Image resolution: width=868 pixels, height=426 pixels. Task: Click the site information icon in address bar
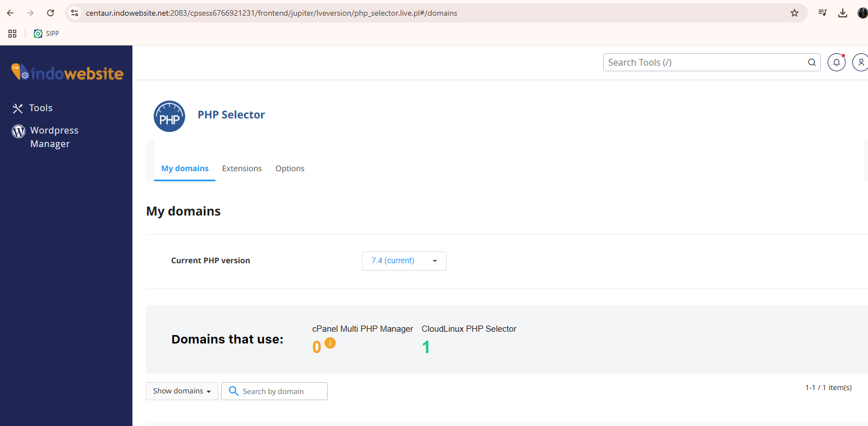[x=75, y=13]
